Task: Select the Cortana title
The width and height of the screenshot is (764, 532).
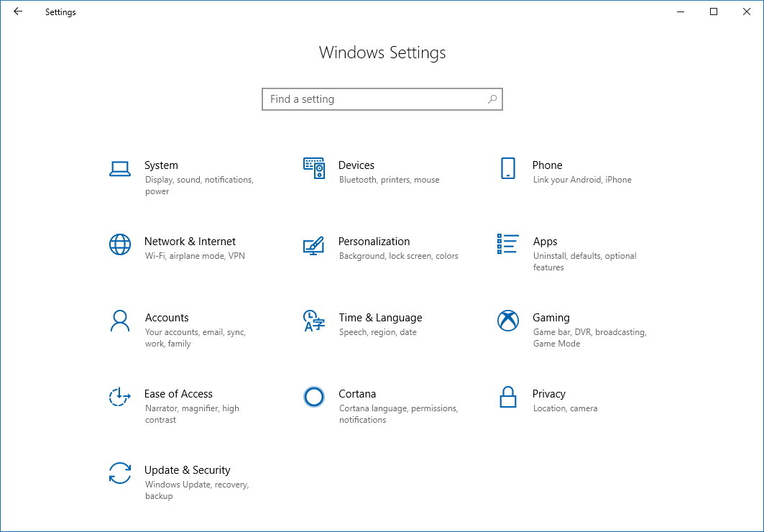Action: 357,394
